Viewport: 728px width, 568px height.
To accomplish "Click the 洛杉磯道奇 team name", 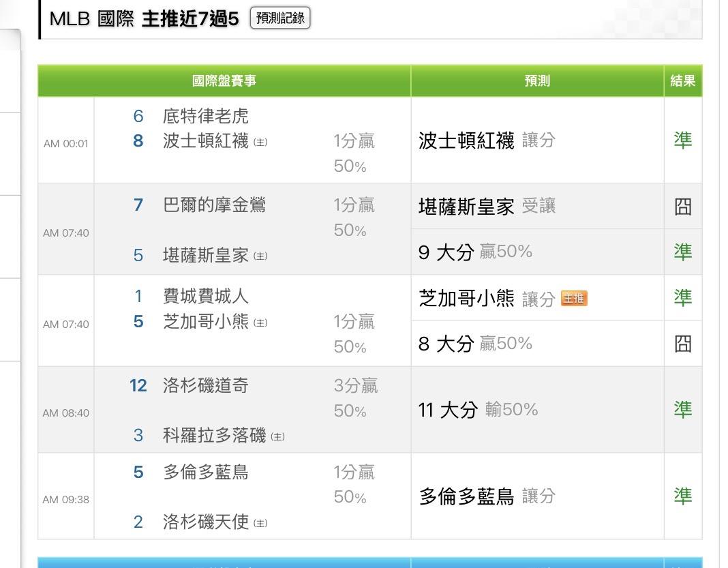I will point(206,386).
